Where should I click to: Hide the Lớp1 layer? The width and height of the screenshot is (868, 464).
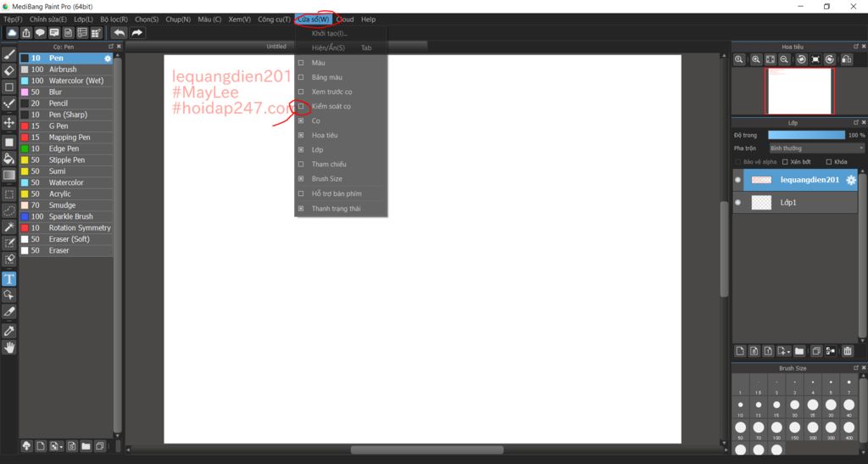pyautogui.click(x=738, y=203)
